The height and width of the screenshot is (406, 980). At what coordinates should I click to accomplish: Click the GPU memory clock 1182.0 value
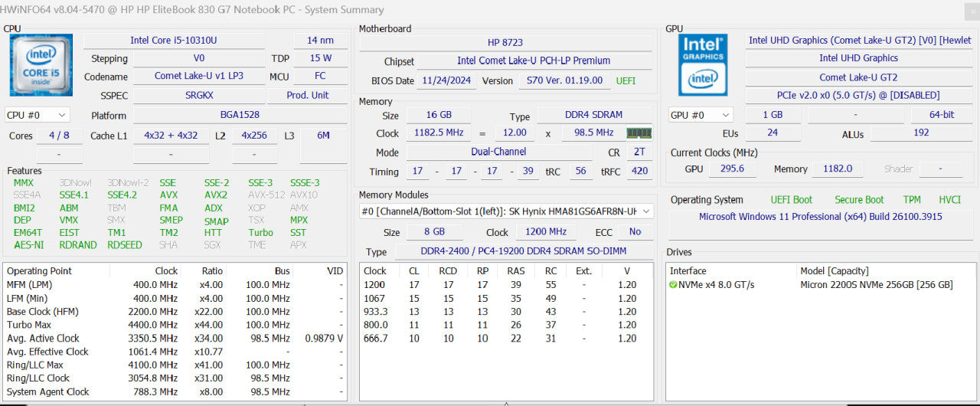pos(839,169)
